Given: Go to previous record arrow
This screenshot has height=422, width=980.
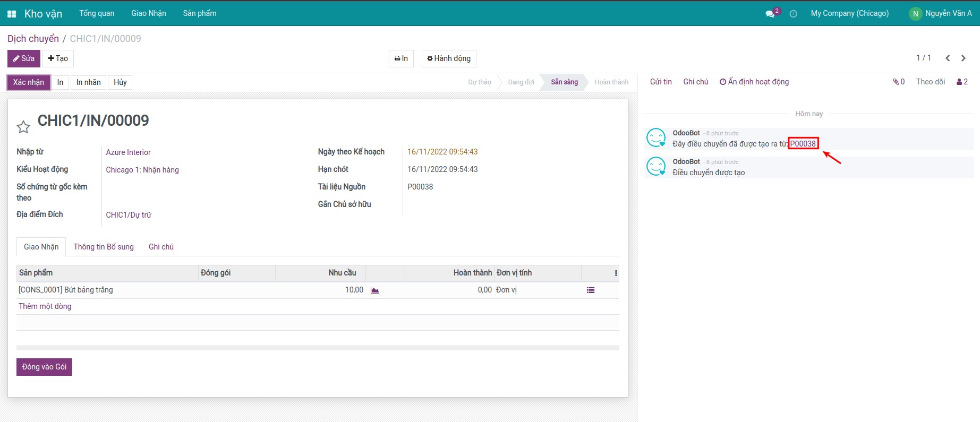Looking at the screenshot, I should (x=947, y=58).
